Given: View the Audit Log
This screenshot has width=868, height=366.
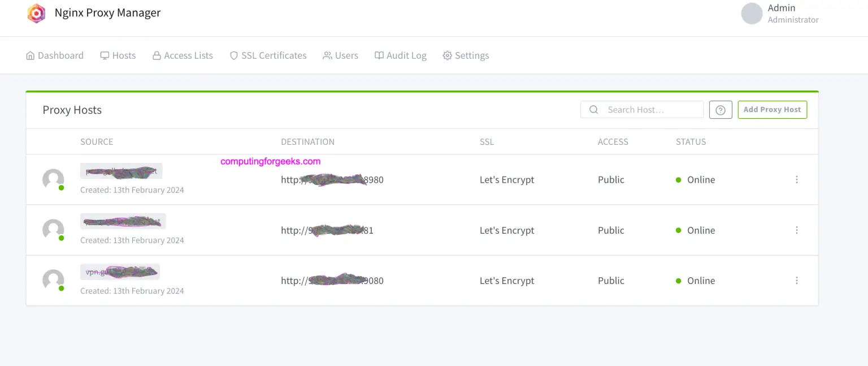Looking at the screenshot, I should point(400,55).
